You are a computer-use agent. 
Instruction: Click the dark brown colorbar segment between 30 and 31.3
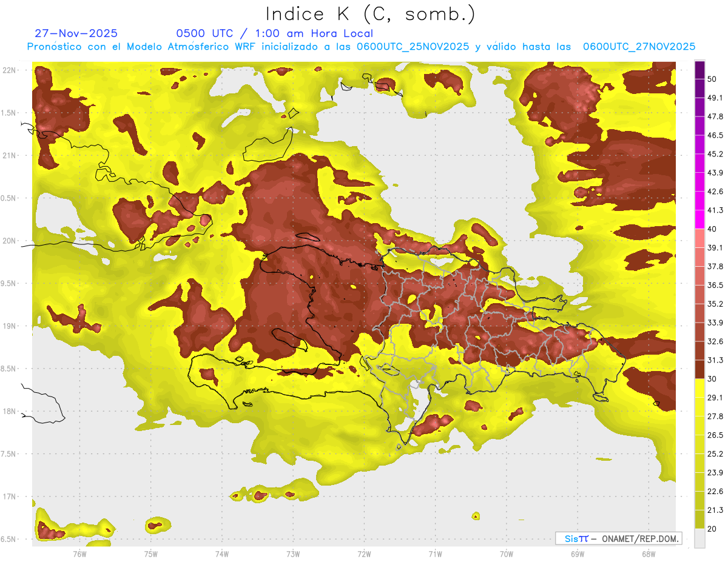point(699,369)
